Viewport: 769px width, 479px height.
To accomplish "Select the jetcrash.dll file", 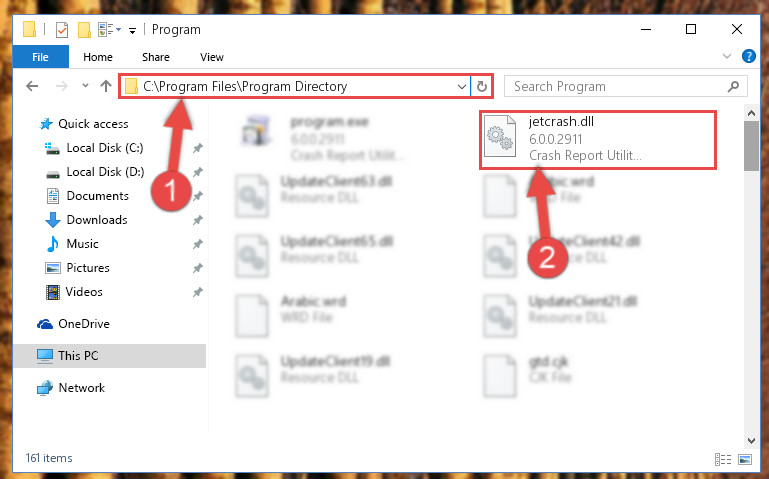I will coord(597,139).
